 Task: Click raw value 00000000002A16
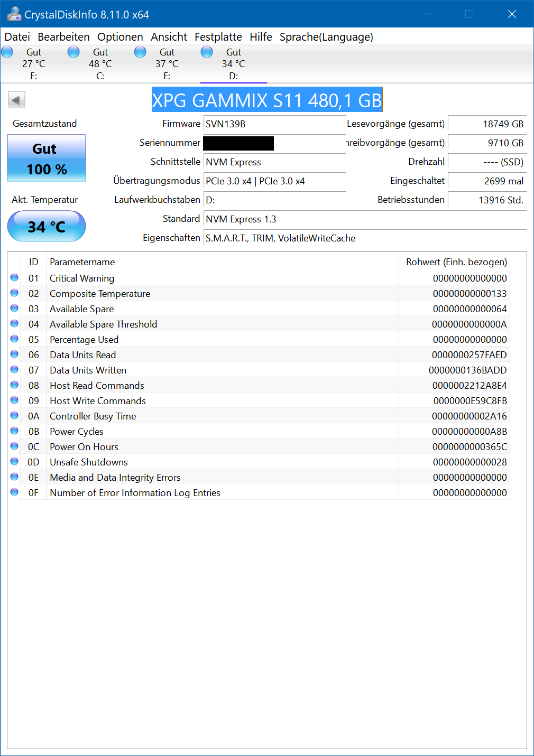click(469, 416)
